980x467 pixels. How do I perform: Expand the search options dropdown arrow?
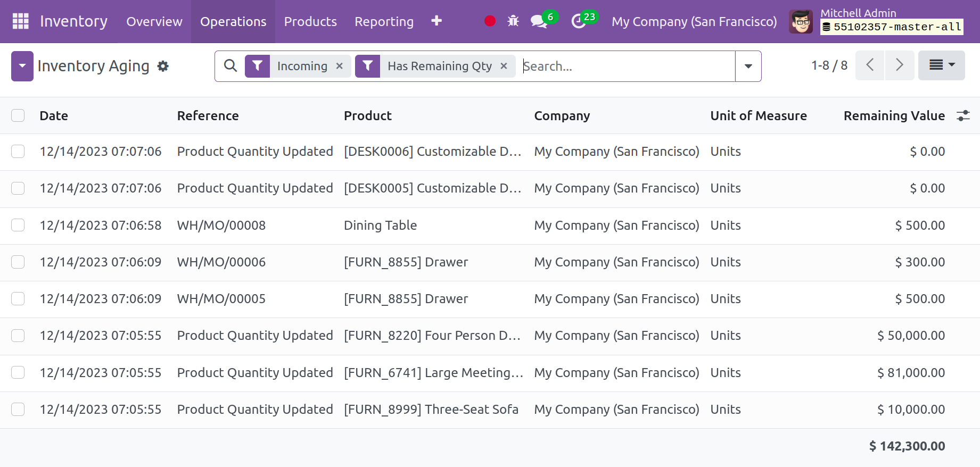[748, 66]
